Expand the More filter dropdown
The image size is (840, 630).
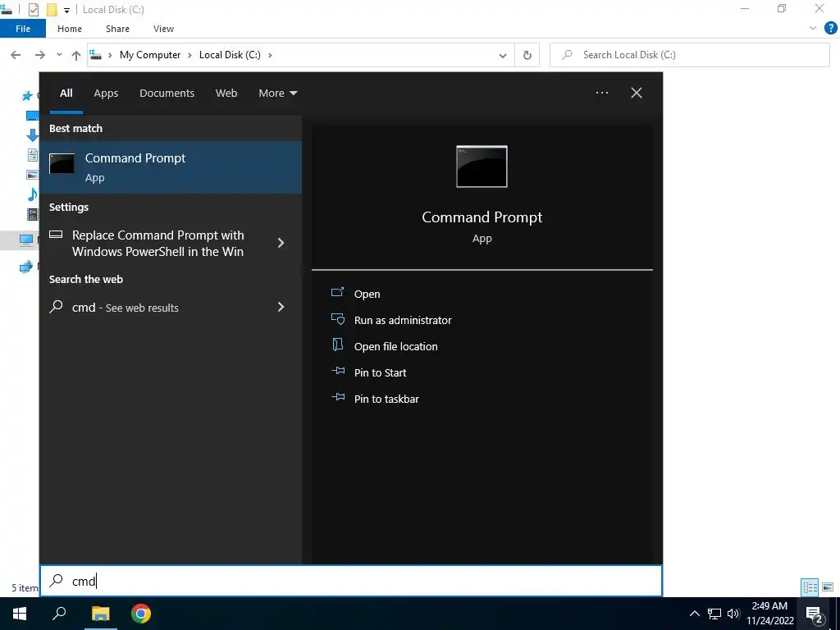tap(277, 94)
